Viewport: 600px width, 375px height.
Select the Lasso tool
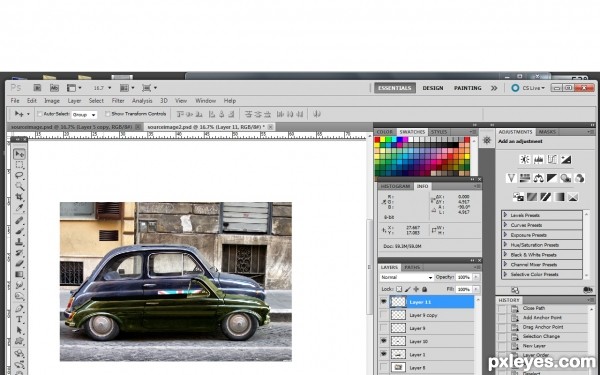(19, 176)
